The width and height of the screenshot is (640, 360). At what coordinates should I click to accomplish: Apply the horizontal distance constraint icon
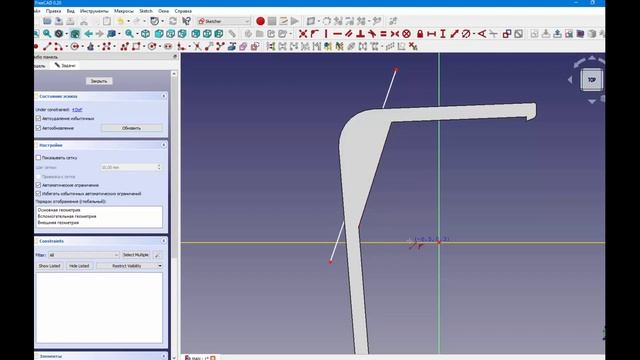pos(431,34)
